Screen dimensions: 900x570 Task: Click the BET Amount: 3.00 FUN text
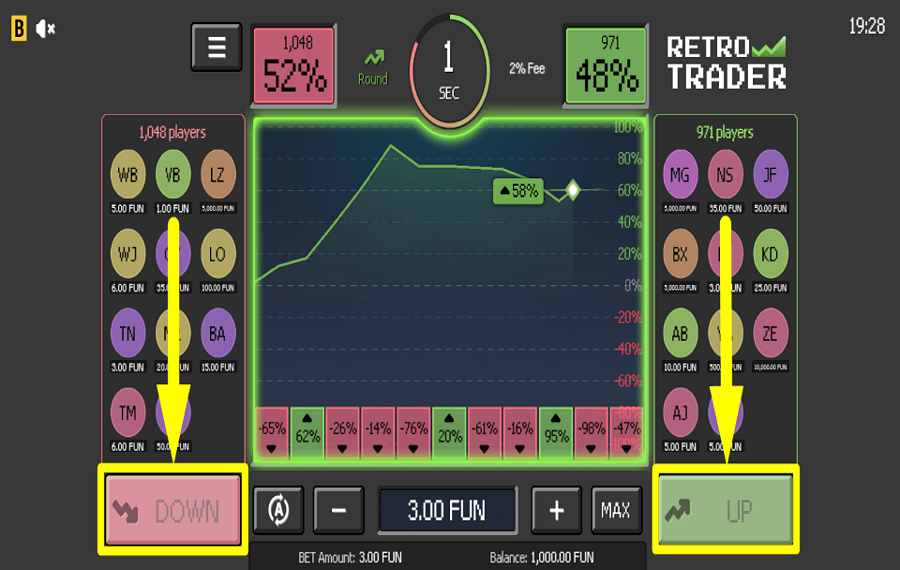[350, 557]
